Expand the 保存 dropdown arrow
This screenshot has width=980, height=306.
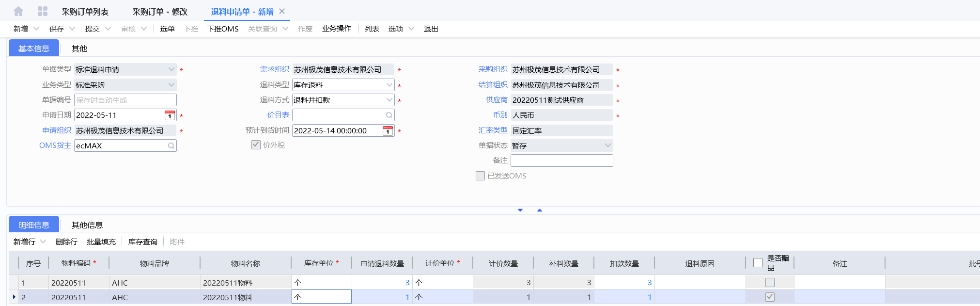tap(72, 29)
